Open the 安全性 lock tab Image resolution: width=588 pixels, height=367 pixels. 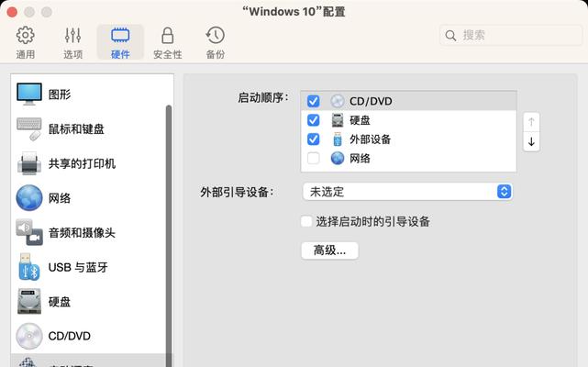point(168,42)
